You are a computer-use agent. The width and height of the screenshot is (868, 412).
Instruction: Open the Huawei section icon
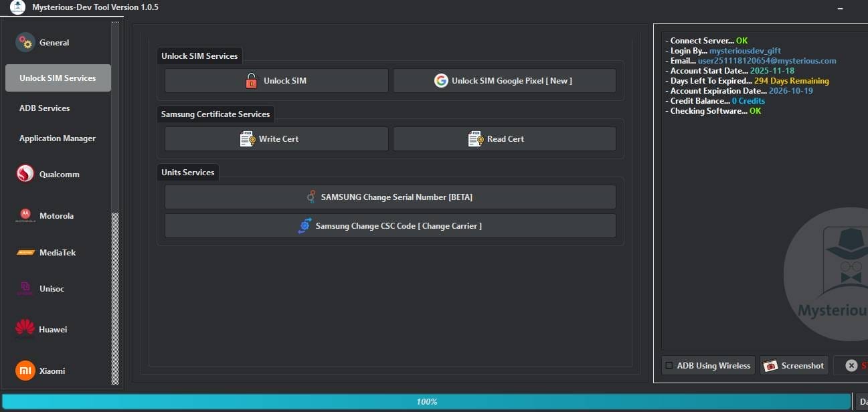coord(24,328)
